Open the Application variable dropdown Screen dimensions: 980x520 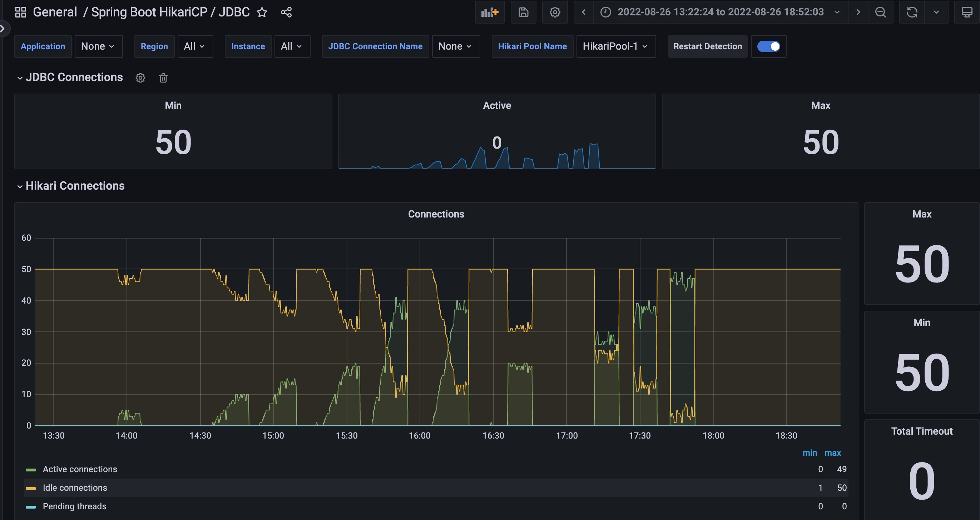98,46
